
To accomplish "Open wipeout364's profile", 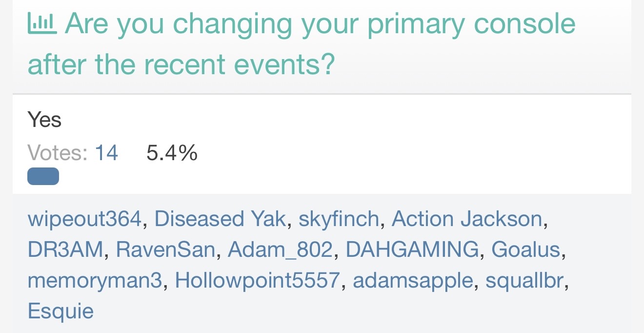I will 84,219.
